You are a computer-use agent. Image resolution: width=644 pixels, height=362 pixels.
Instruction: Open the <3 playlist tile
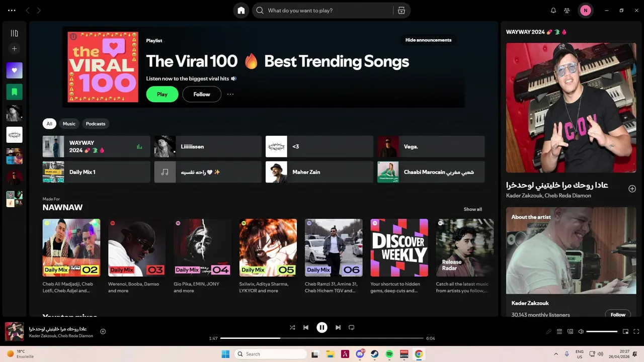(x=319, y=146)
